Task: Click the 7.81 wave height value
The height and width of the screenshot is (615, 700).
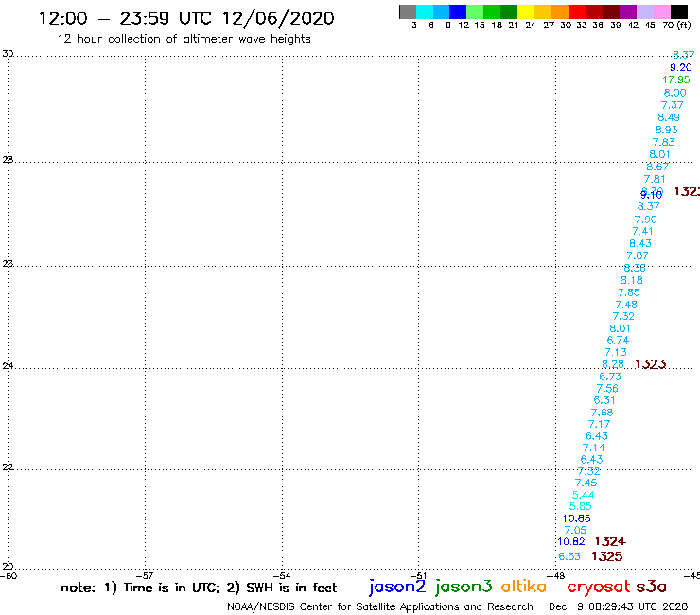Action: click(x=655, y=179)
